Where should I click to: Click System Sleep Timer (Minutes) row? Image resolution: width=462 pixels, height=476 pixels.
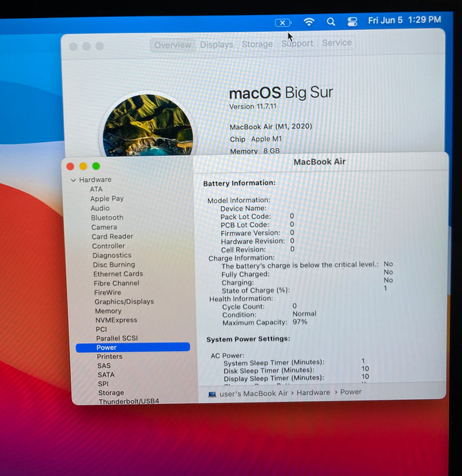coord(294,362)
